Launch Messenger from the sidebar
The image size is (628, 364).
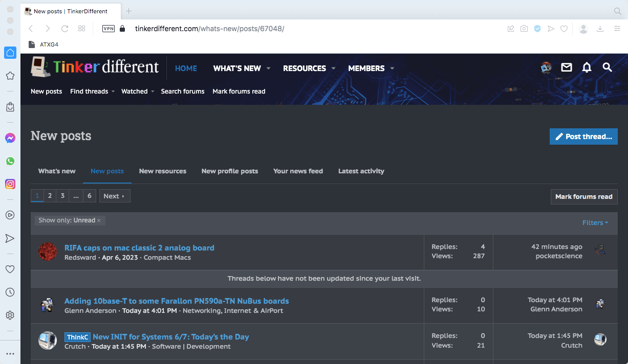tap(10, 138)
